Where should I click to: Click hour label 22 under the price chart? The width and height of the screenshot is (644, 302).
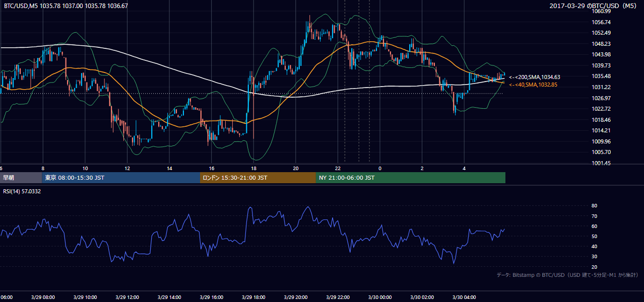(338, 169)
